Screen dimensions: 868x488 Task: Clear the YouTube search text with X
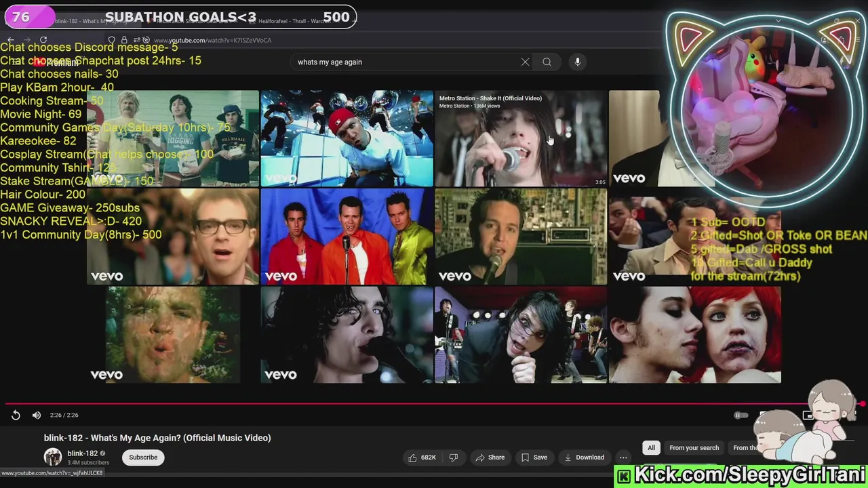pyautogui.click(x=525, y=62)
